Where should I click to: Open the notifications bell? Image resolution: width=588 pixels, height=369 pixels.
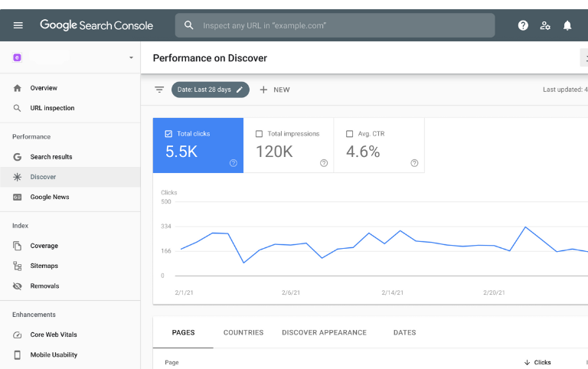[x=567, y=25]
